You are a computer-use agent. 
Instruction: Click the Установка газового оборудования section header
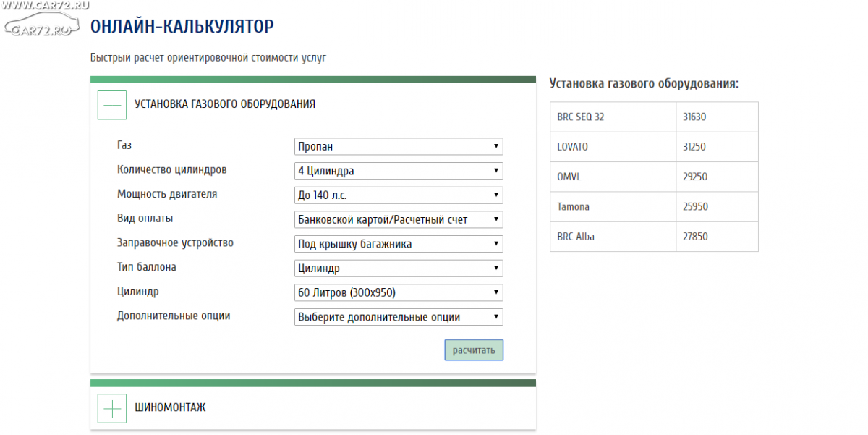pos(225,104)
